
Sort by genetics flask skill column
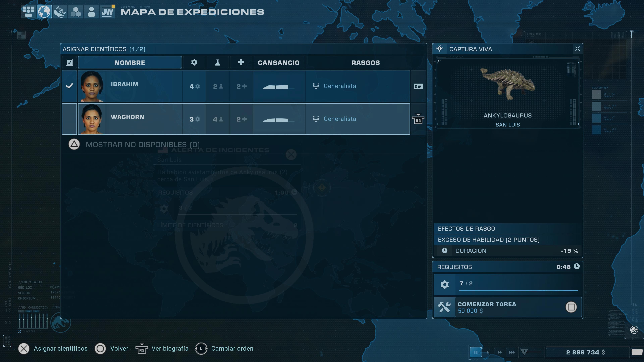tap(218, 63)
